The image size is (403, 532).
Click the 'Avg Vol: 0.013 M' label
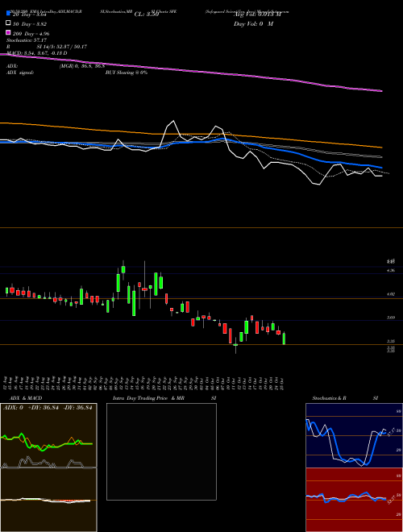point(257,15)
